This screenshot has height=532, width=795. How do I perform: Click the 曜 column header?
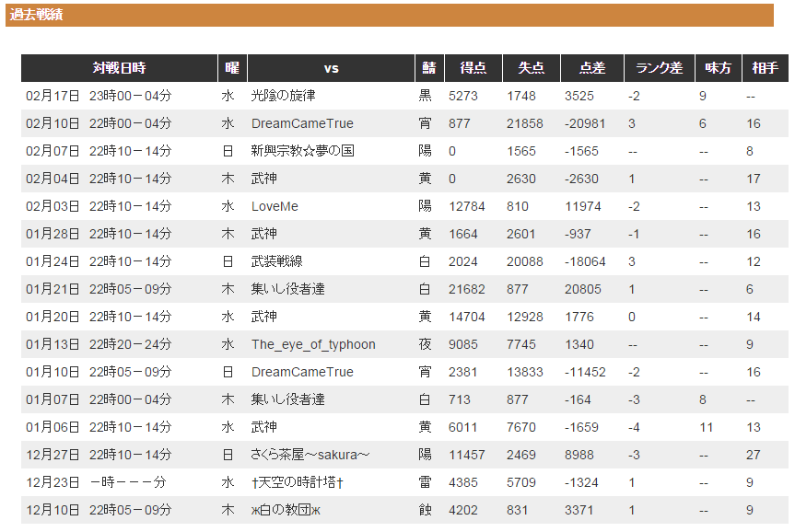point(232,68)
